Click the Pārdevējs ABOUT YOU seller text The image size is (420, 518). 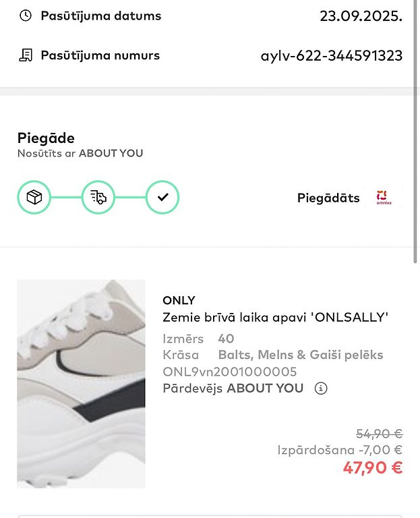233,388
